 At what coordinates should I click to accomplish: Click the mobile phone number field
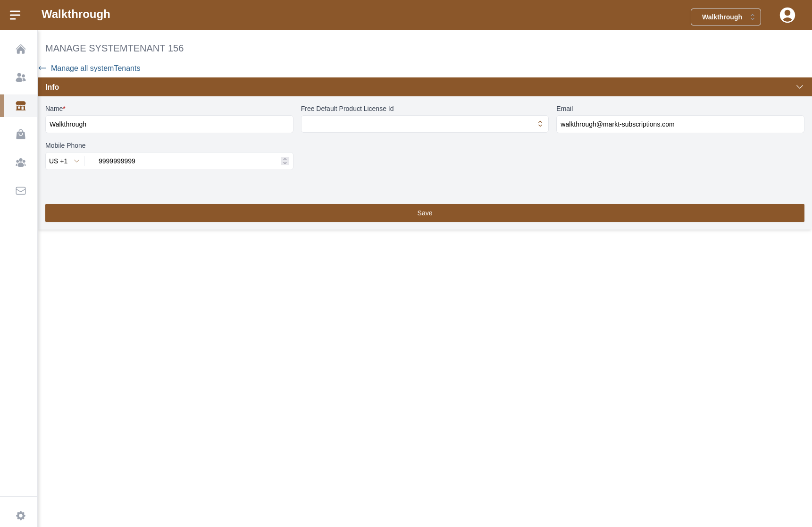tap(184, 161)
